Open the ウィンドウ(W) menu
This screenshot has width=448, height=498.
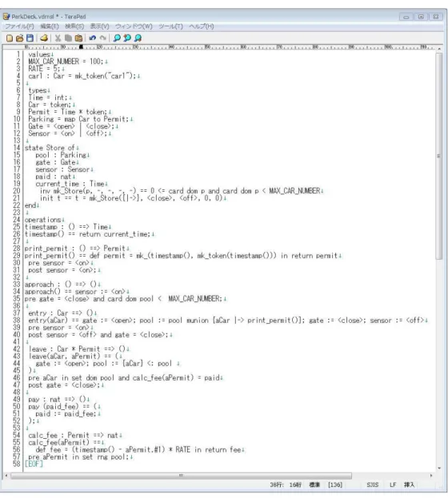coord(134,26)
